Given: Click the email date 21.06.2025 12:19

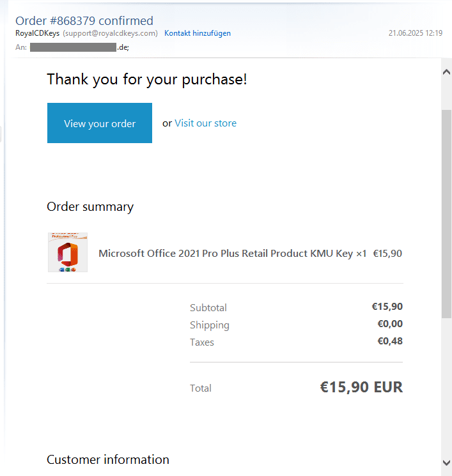Looking at the screenshot, I should click(415, 33).
